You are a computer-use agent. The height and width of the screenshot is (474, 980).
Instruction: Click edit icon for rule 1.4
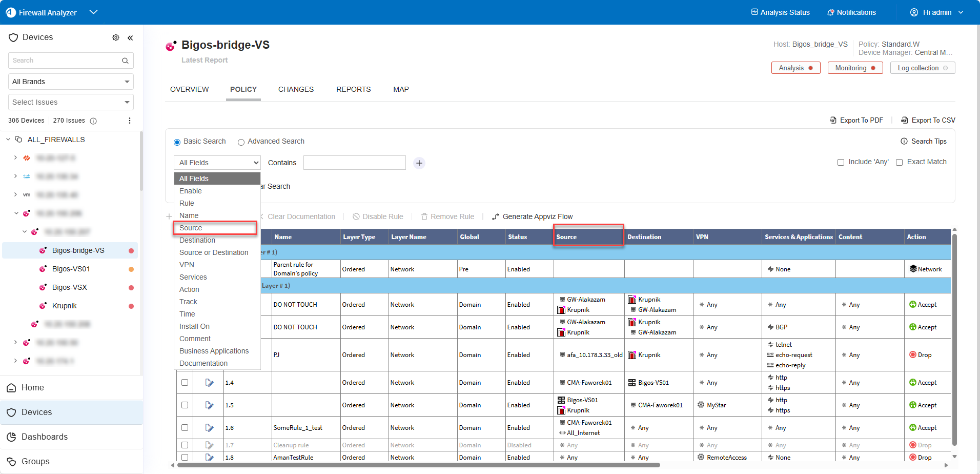[209, 383]
